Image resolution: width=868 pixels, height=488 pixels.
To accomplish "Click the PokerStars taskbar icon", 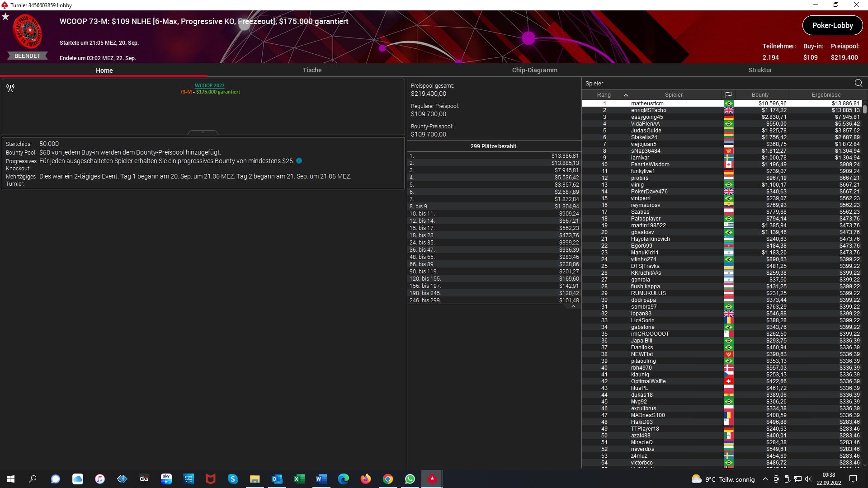I will [x=432, y=479].
